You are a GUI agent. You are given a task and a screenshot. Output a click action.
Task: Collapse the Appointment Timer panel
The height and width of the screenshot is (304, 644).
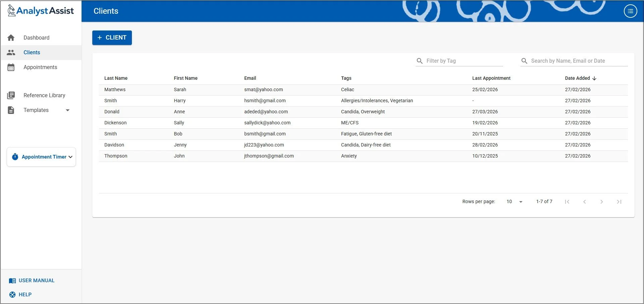(x=70, y=157)
